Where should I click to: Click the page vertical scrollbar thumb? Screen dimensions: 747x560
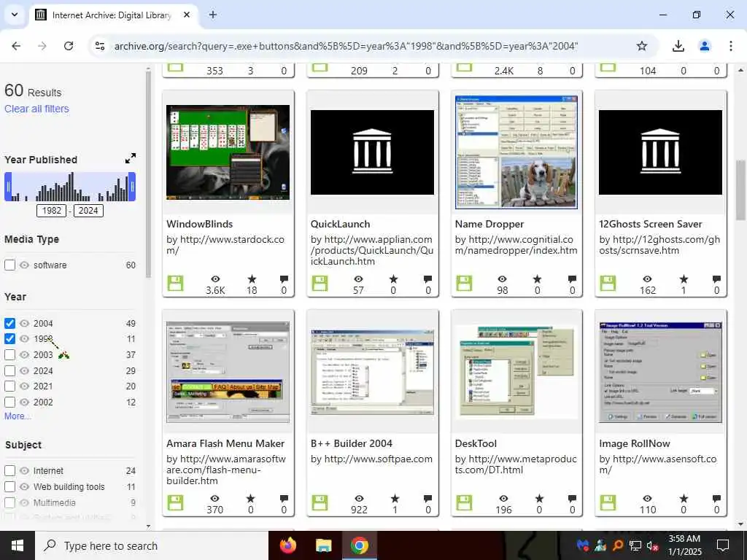click(x=740, y=190)
